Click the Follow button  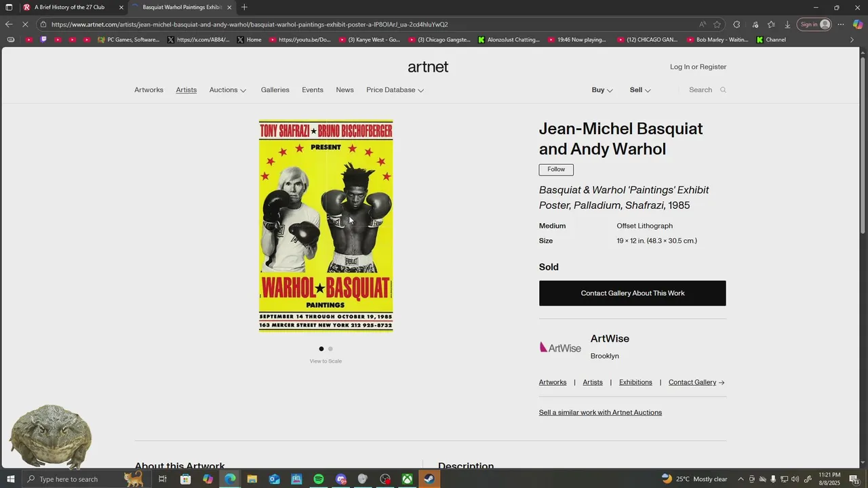pyautogui.click(x=556, y=169)
